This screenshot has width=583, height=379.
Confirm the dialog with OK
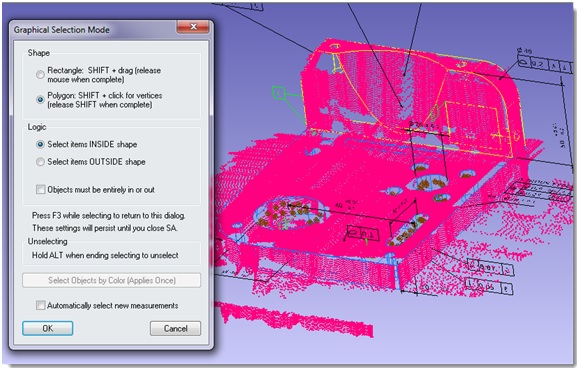(48, 328)
